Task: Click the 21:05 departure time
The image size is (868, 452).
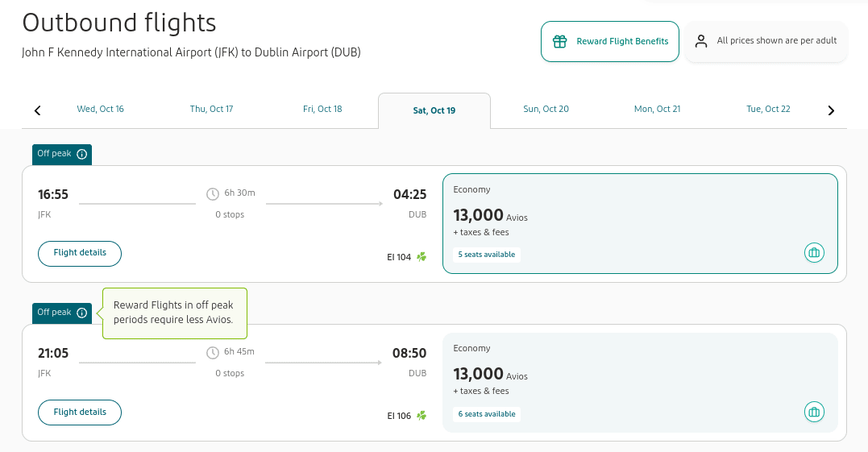Action: coord(53,354)
